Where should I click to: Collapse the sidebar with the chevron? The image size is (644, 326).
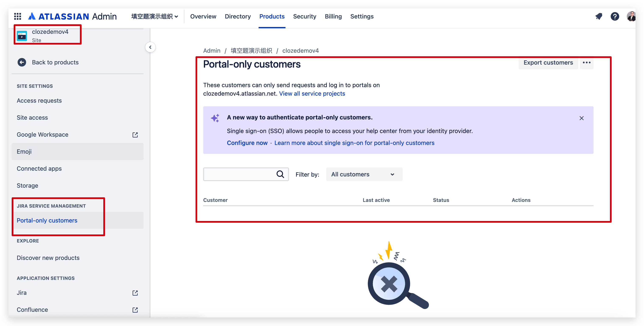click(x=150, y=47)
